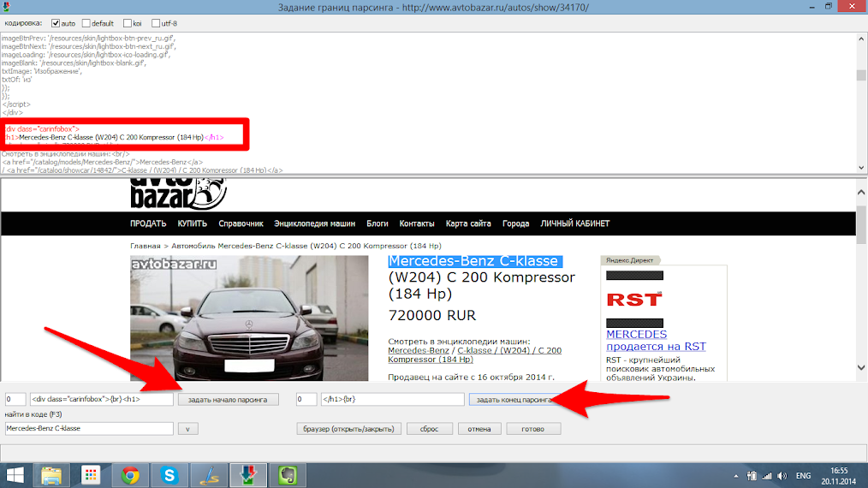Open the Города menu item
Screen dimensions: 868x488
[x=515, y=223]
